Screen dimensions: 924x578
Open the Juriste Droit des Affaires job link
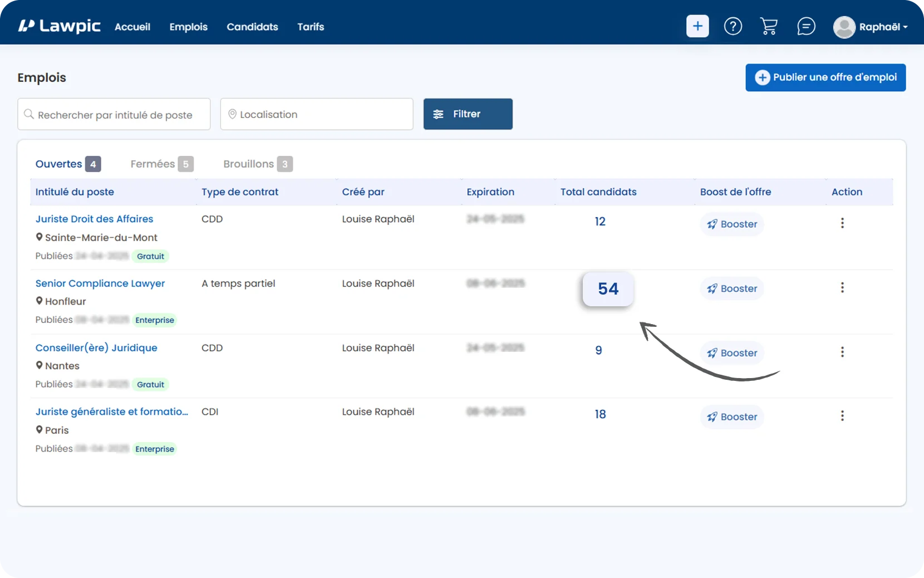[94, 219]
